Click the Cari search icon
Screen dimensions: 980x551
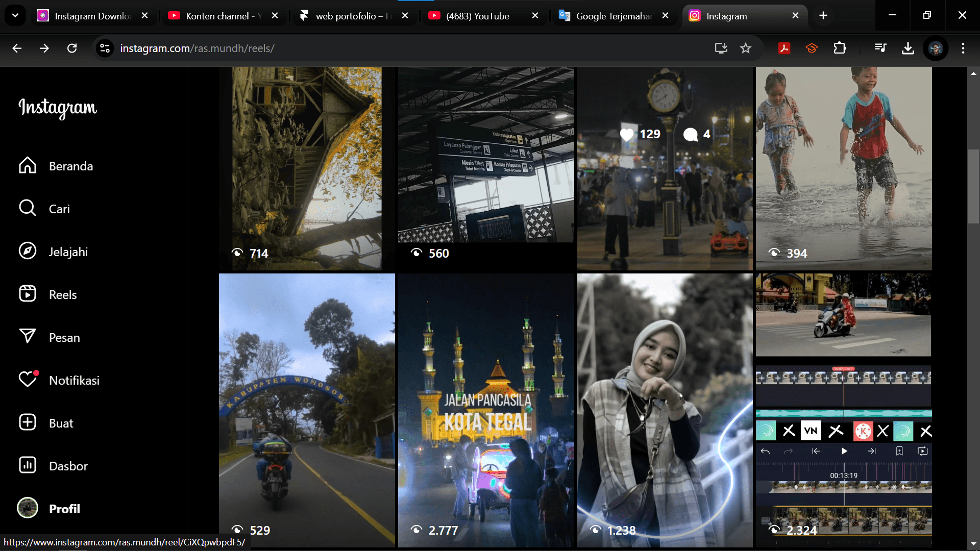point(28,209)
